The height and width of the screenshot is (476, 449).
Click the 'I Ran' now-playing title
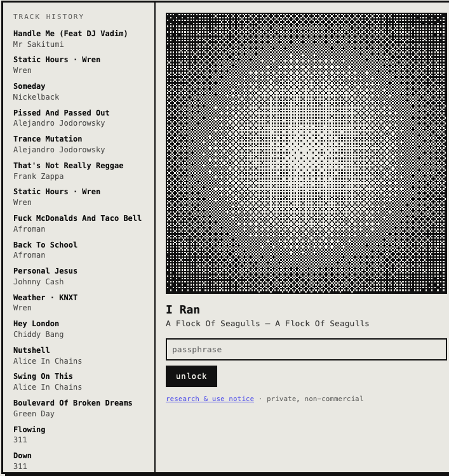pos(183,310)
